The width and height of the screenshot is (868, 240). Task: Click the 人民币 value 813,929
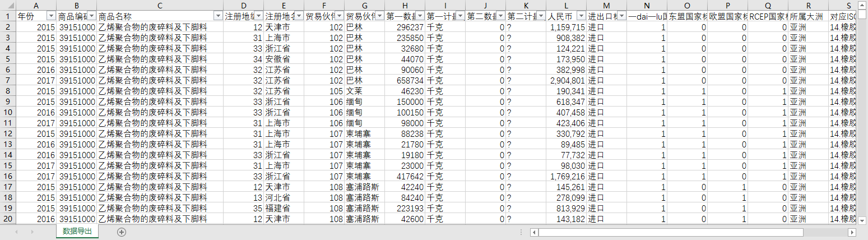pos(567,208)
